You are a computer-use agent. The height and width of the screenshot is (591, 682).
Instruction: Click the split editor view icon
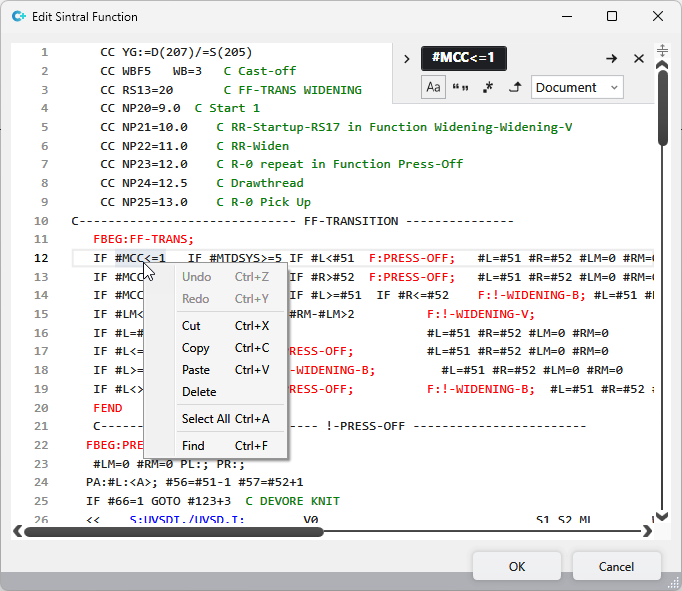coord(662,50)
